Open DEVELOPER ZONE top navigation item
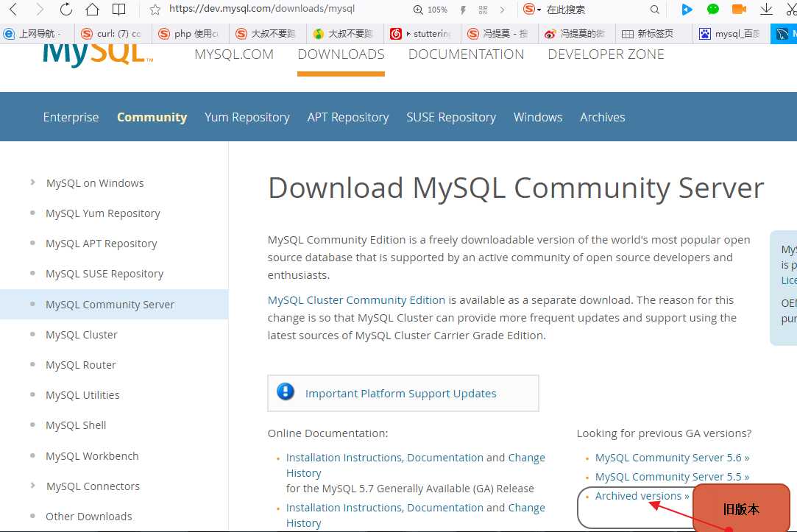 coord(606,54)
